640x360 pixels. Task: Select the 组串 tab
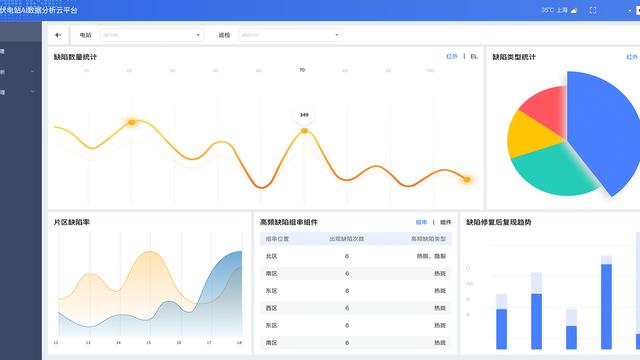[421, 222]
